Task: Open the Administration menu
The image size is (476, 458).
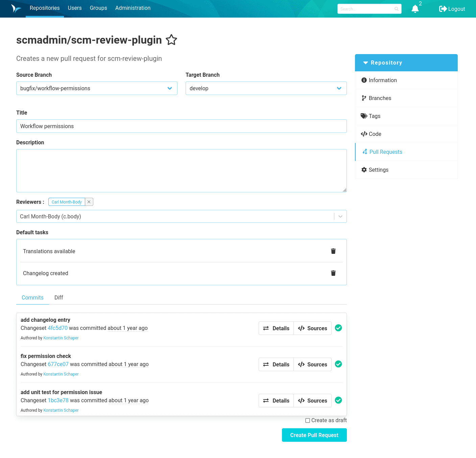Action: pos(133,8)
